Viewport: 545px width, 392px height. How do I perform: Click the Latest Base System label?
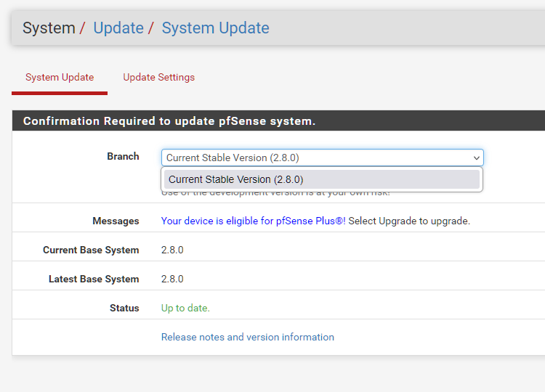coord(94,279)
